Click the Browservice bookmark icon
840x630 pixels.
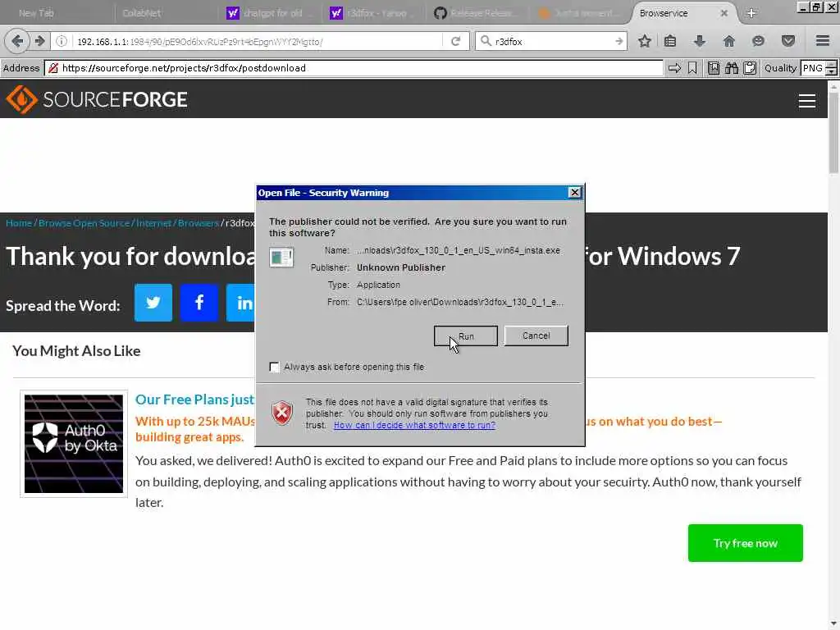(692, 68)
